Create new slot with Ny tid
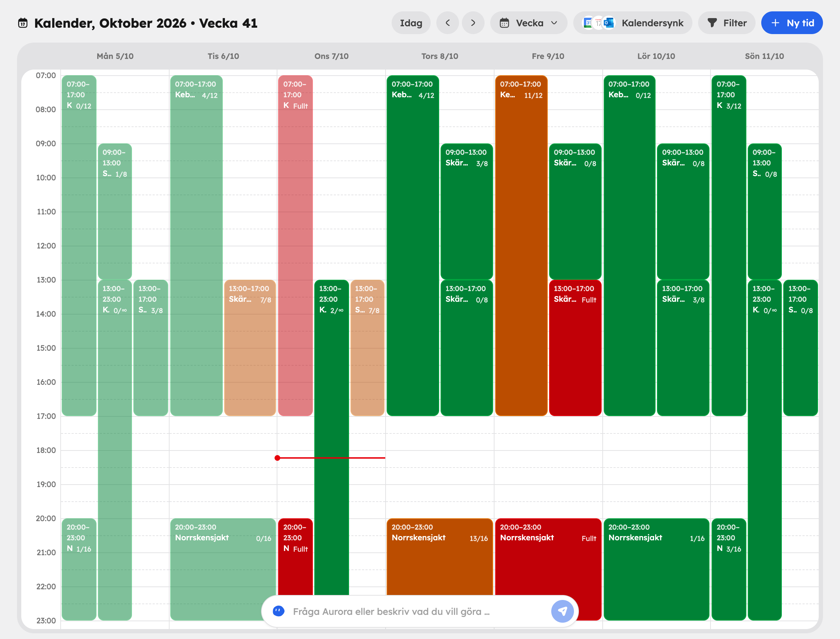840x639 pixels. pos(792,23)
